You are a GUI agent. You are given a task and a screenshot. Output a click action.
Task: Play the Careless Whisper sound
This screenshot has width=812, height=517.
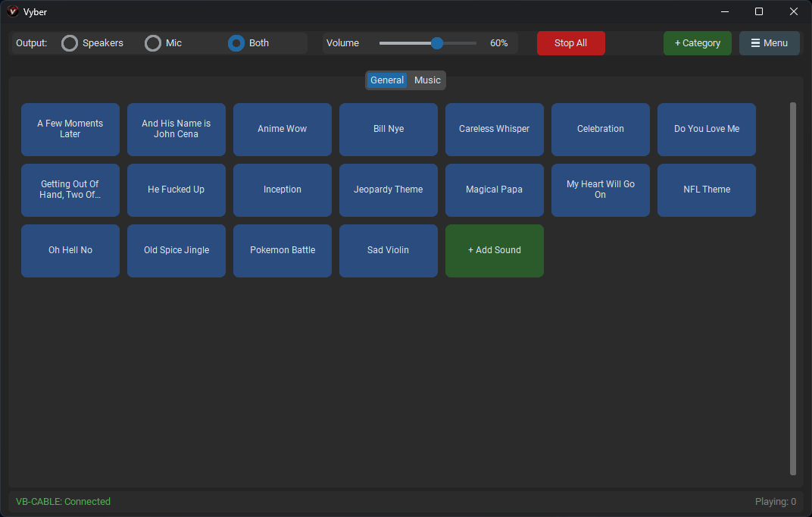click(494, 129)
